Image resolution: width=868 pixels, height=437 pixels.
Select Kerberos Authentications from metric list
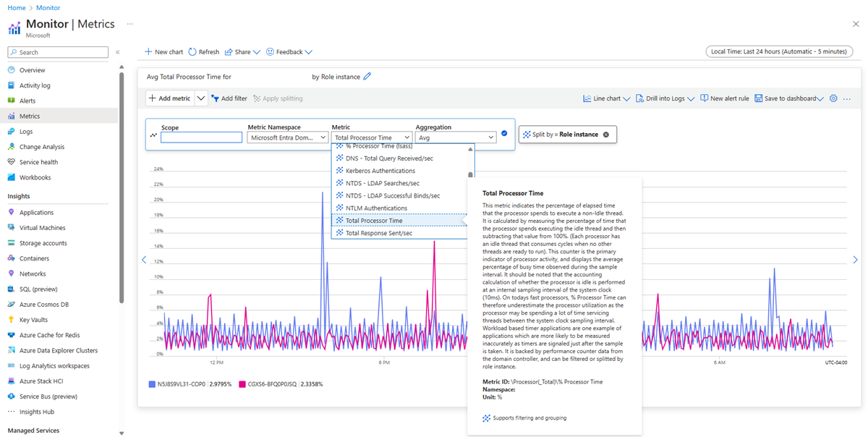(x=380, y=171)
